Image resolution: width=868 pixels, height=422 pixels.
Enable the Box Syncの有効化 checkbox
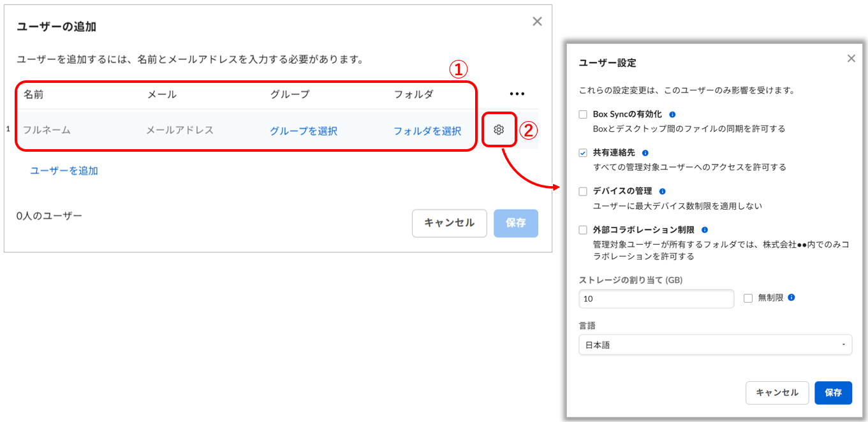(583, 115)
